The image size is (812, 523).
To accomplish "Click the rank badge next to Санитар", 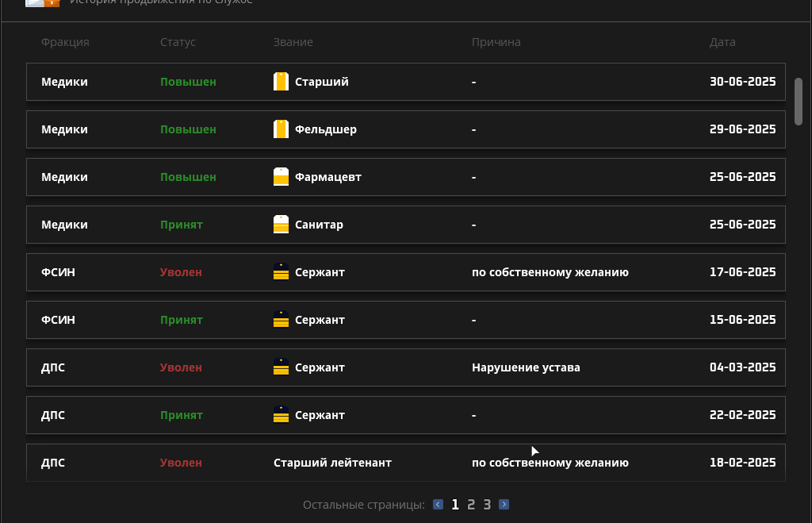I will coord(281,225).
